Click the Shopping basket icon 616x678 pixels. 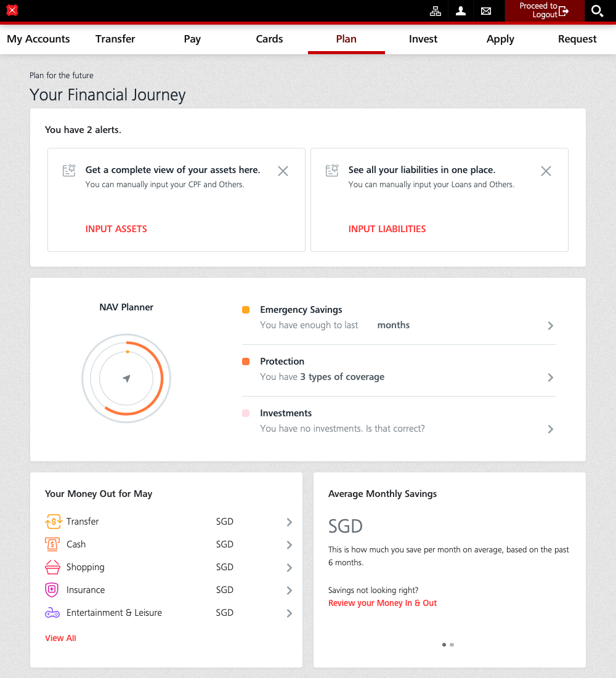[52, 567]
